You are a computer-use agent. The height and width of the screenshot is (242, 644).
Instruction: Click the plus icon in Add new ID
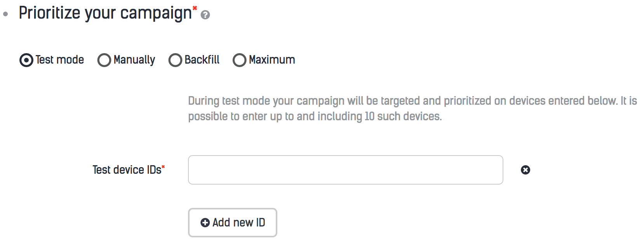click(x=205, y=223)
